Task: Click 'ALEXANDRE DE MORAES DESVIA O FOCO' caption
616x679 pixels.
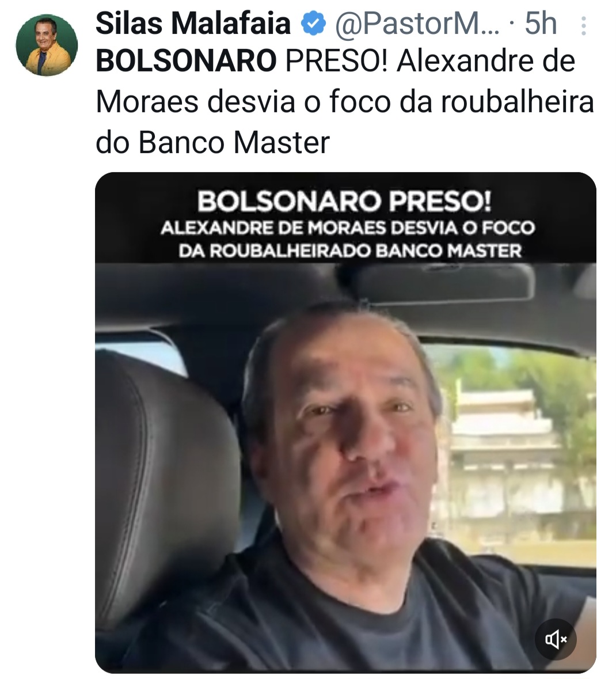Action: click(x=348, y=228)
